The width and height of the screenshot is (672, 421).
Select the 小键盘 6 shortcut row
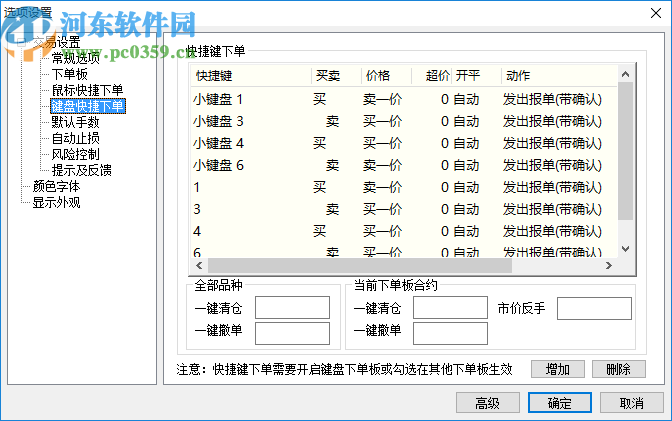[x=404, y=165]
